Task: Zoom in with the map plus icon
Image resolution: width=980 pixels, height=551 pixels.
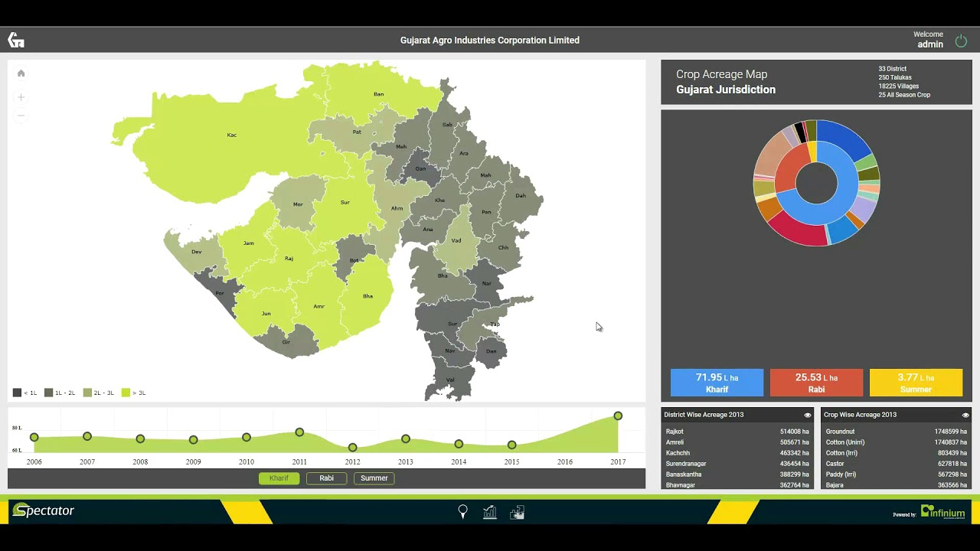Action: [x=21, y=97]
